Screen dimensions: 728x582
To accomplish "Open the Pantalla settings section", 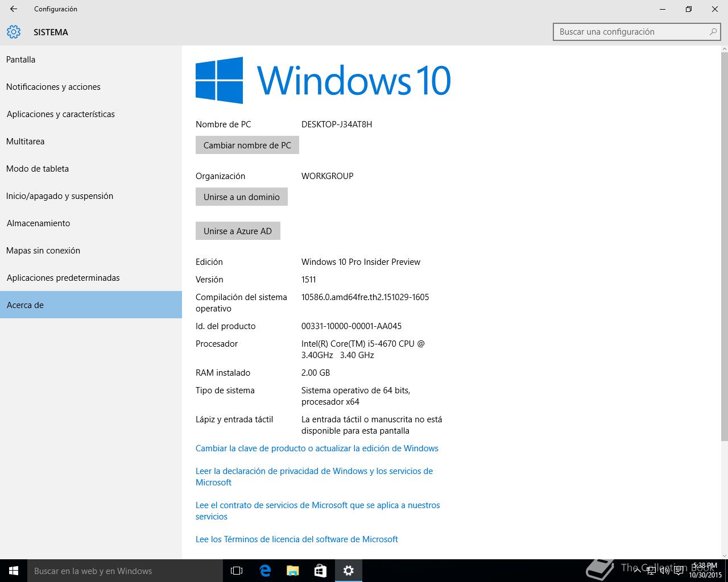I will [x=91, y=59].
